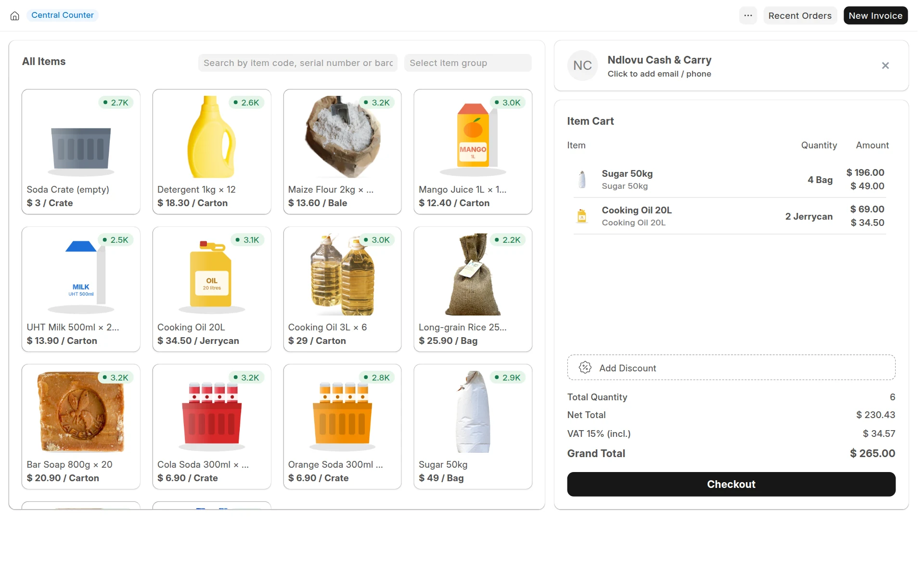Open the Select item group dropdown
924x578 pixels.
pyautogui.click(x=468, y=63)
